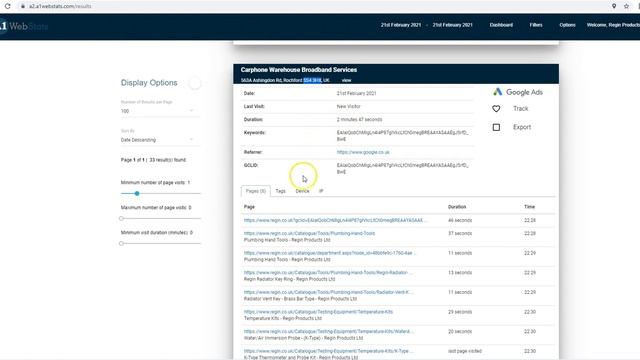Click the A1 WebStats logo
640x360 pixels.
click(x=24, y=26)
